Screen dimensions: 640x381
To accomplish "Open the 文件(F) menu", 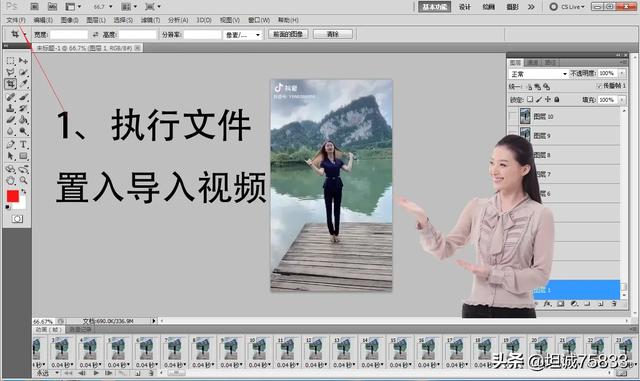I will pyautogui.click(x=16, y=20).
